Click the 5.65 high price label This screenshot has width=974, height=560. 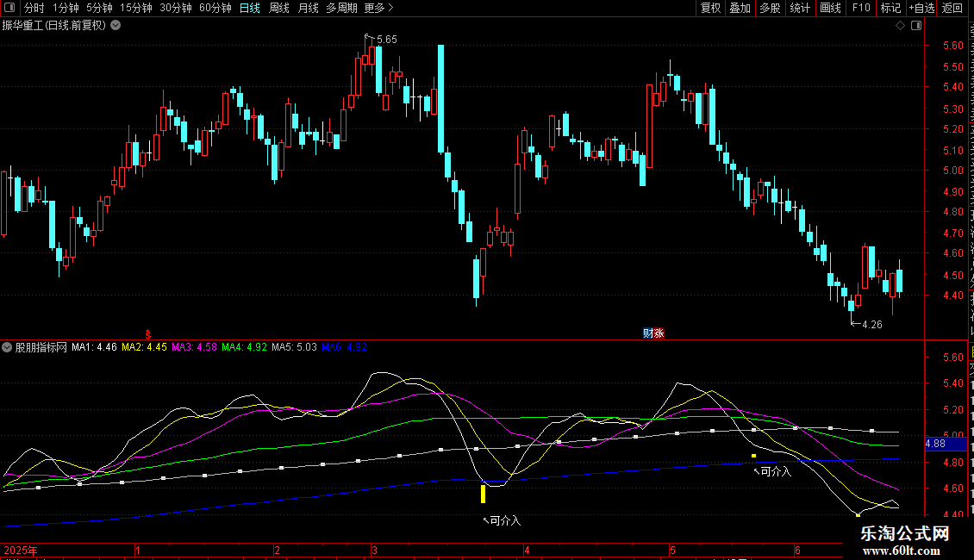pos(386,40)
